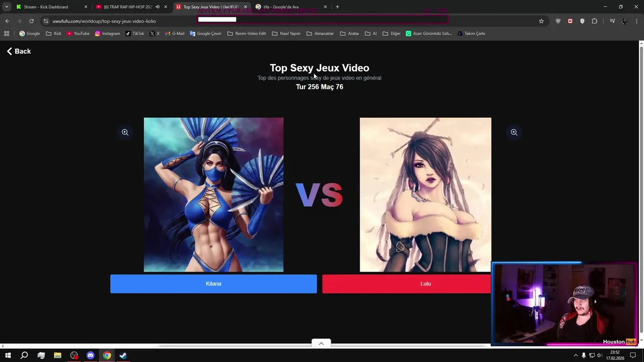Open the Chrome three-dot menu

(637, 21)
